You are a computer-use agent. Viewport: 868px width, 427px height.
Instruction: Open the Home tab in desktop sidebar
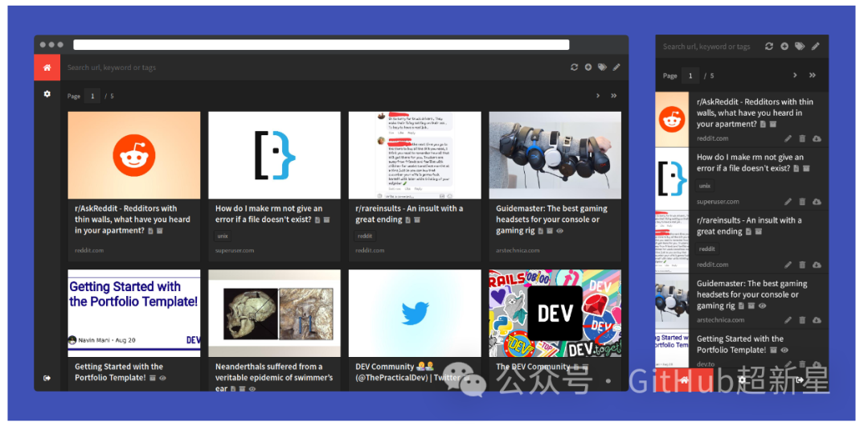pos(47,68)
